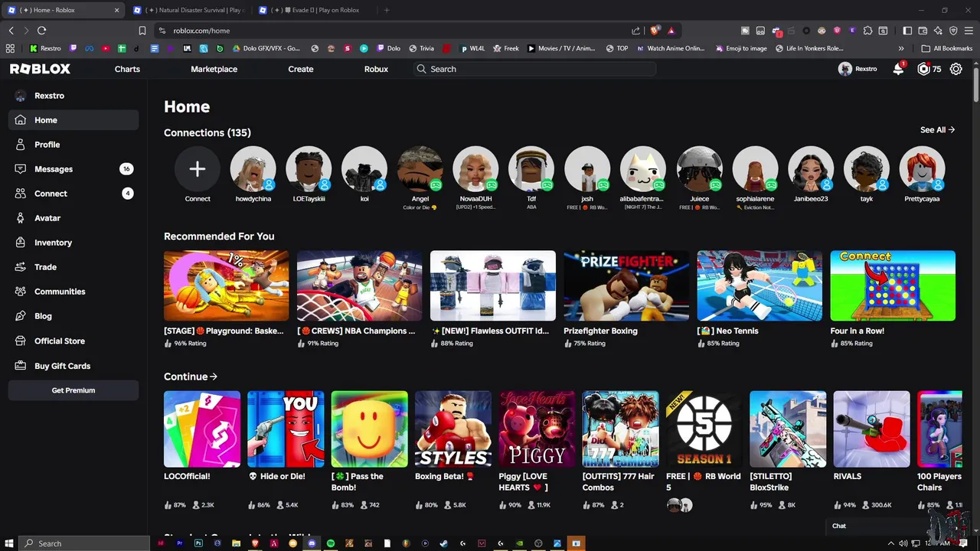Image resolution: width=980 pixels, height=551 pixels.
Task: Open Photoshop from the Windows taskbar
Action: [x=198, y=543]
